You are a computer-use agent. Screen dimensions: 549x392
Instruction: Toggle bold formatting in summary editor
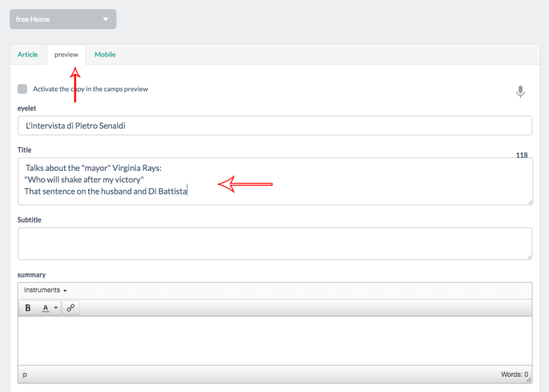click(28, 308)
